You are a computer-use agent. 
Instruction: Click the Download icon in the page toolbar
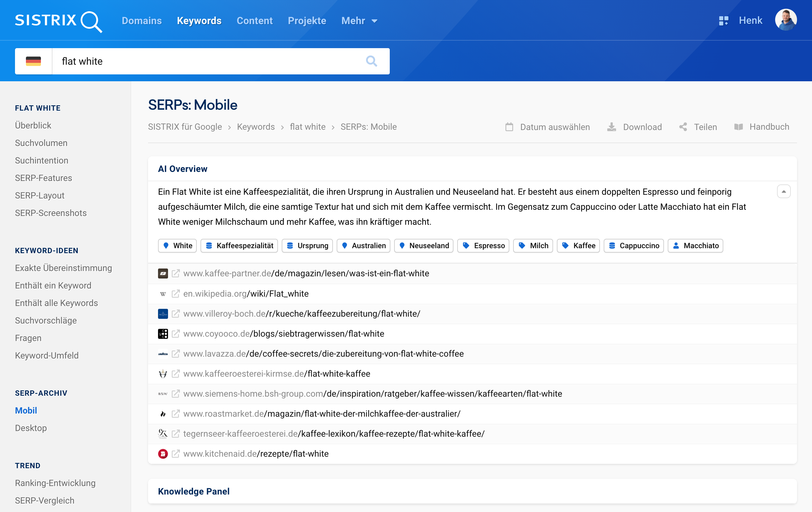click(611, 127)
